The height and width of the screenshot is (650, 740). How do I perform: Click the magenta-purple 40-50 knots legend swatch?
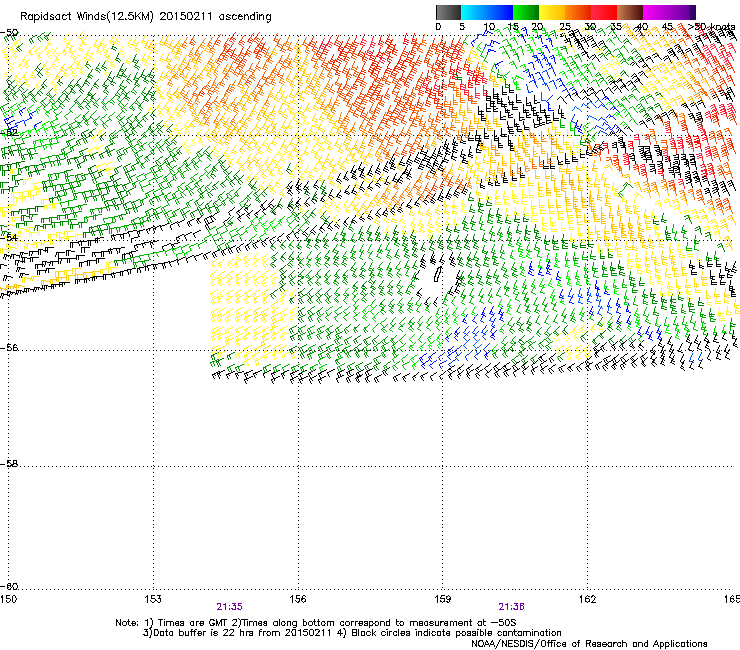[x=669, y=12]
